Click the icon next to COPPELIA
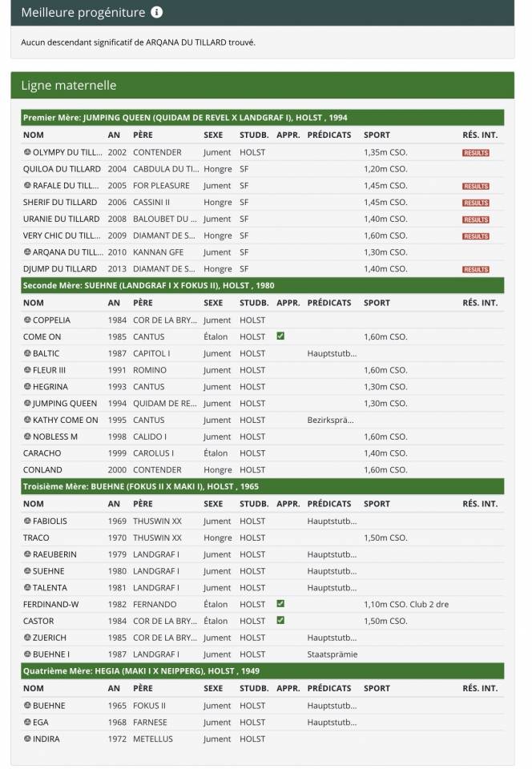Image resolution: width=532 pixels, height=769 pixels. pyautogui.click(x=27, y=320)
